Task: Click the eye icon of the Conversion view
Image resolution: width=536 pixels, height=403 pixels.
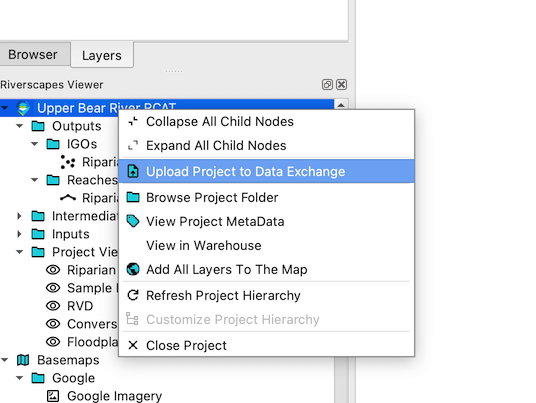Action: click(x=53, y=324)
